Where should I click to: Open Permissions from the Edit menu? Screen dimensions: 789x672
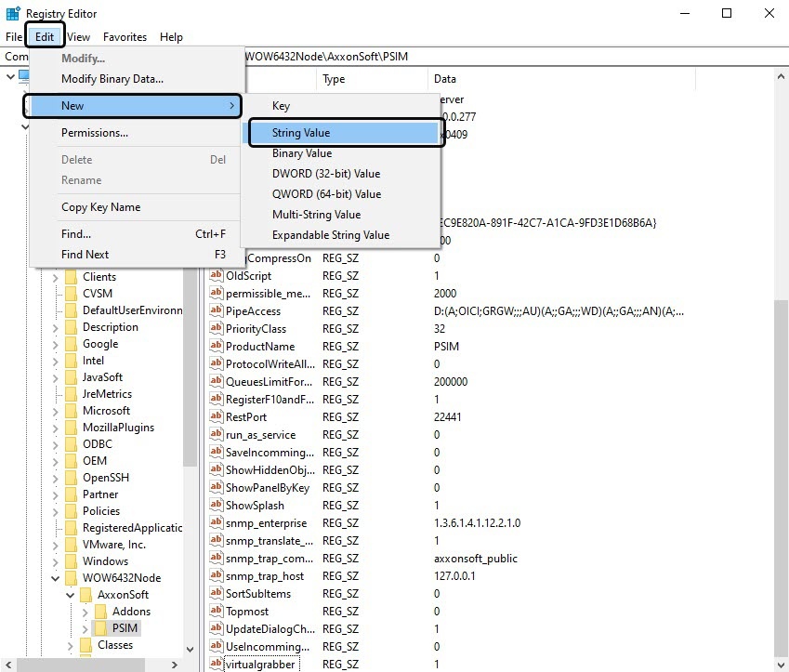[x=95, y=133]
